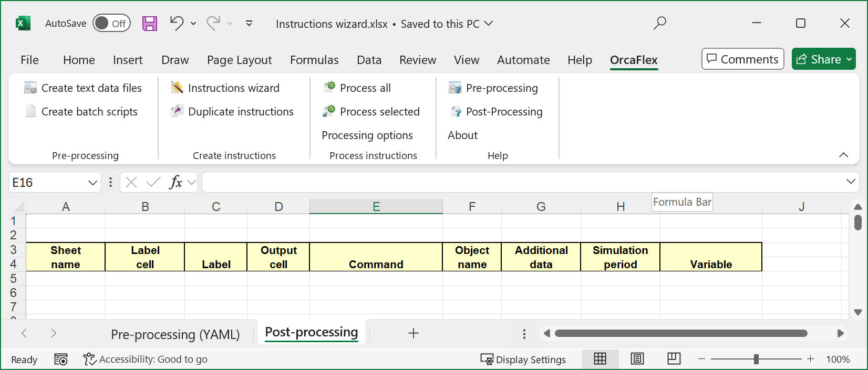Image resolution: width=868 pixels, height=370 pixels.
Task: Click the Save disk icon
Action: coord(150,24)
